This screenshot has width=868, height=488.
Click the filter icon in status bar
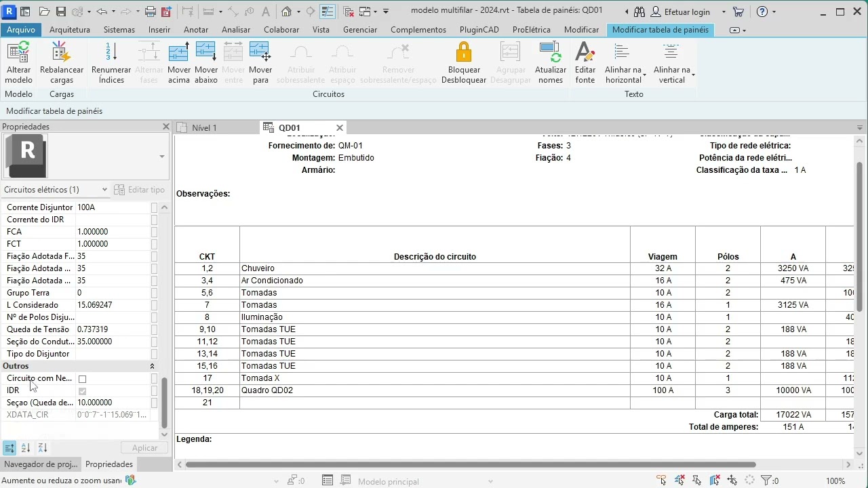pos(766,481)
